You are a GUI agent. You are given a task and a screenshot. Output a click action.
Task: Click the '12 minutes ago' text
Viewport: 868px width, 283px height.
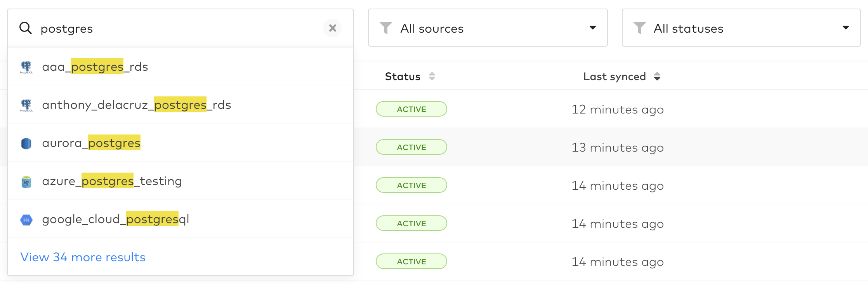coord(618,110)
